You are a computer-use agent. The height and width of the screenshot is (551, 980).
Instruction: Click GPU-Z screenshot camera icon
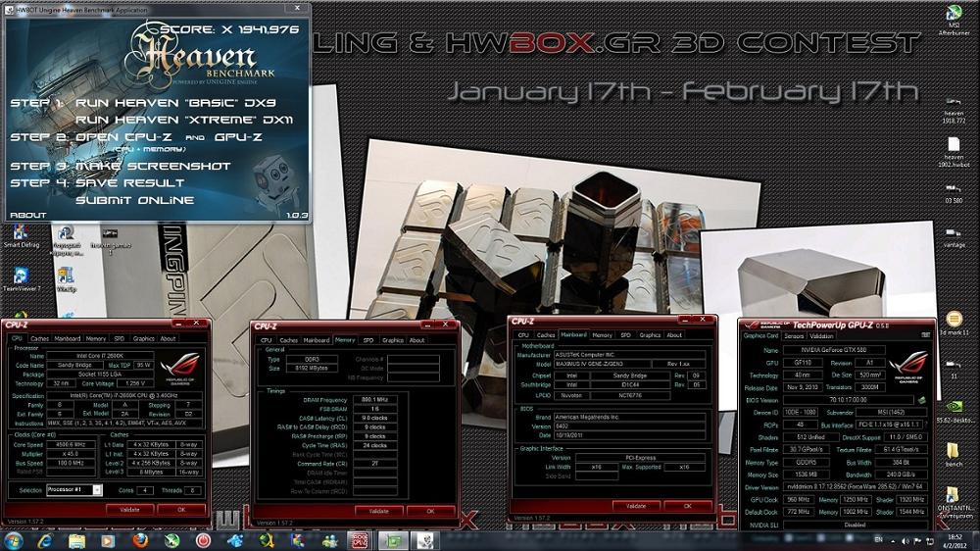click(926, 335)
